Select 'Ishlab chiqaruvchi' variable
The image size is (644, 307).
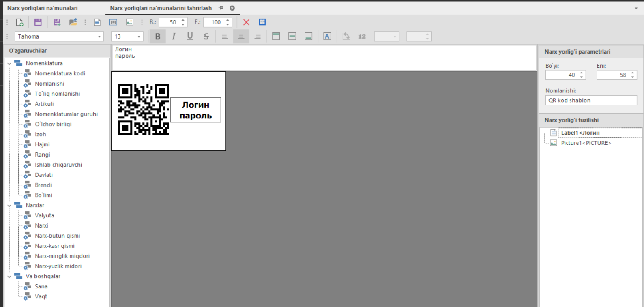58,165
